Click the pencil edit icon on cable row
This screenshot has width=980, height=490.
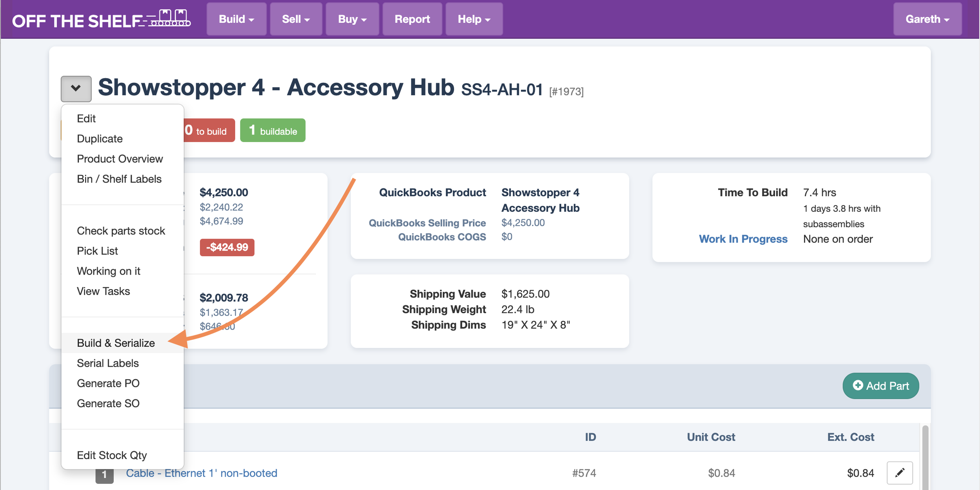point(899,472)
